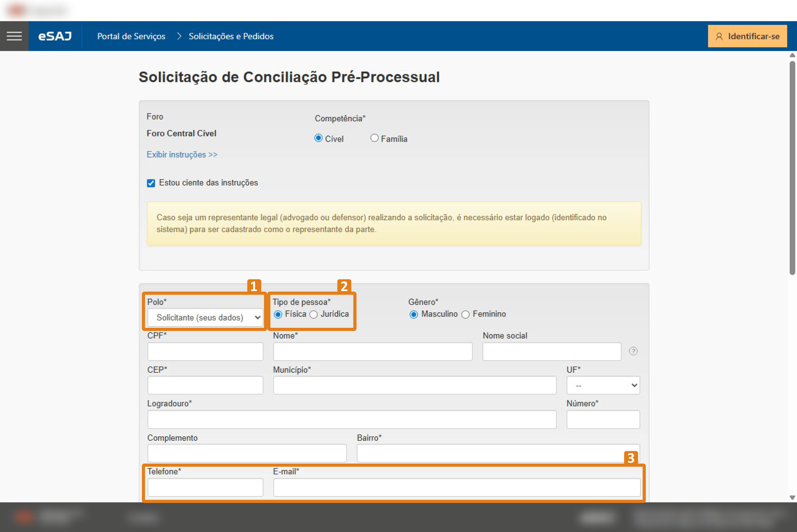Click the scroll down arrow
Viewport: 797px width, 532px height.
click(792, 498)
